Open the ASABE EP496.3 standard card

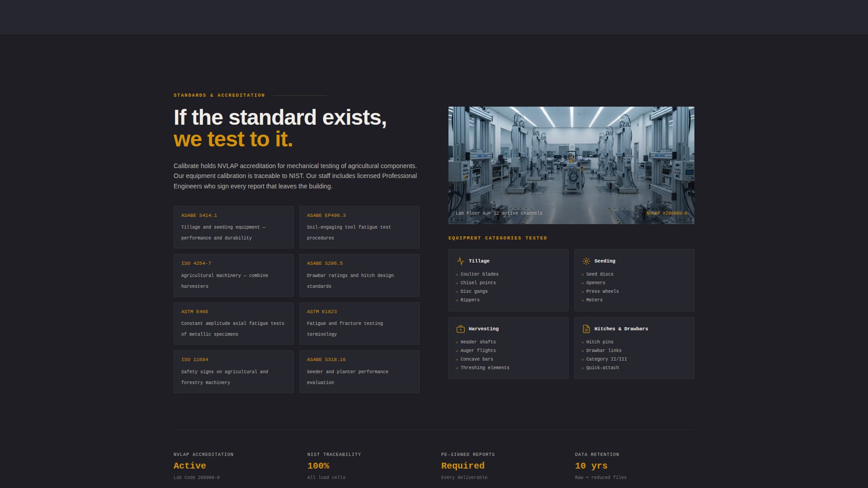click(x=359, y=227)
